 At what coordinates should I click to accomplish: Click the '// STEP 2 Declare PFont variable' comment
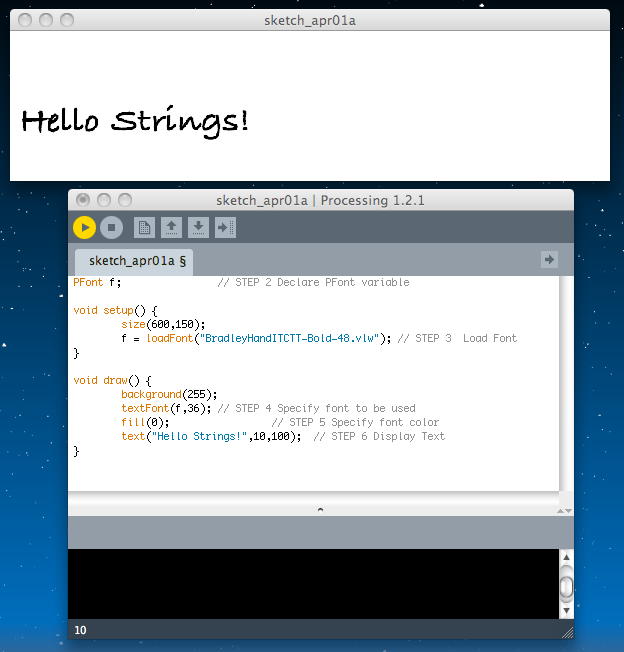pyautogui.click(x=313, y=282)
